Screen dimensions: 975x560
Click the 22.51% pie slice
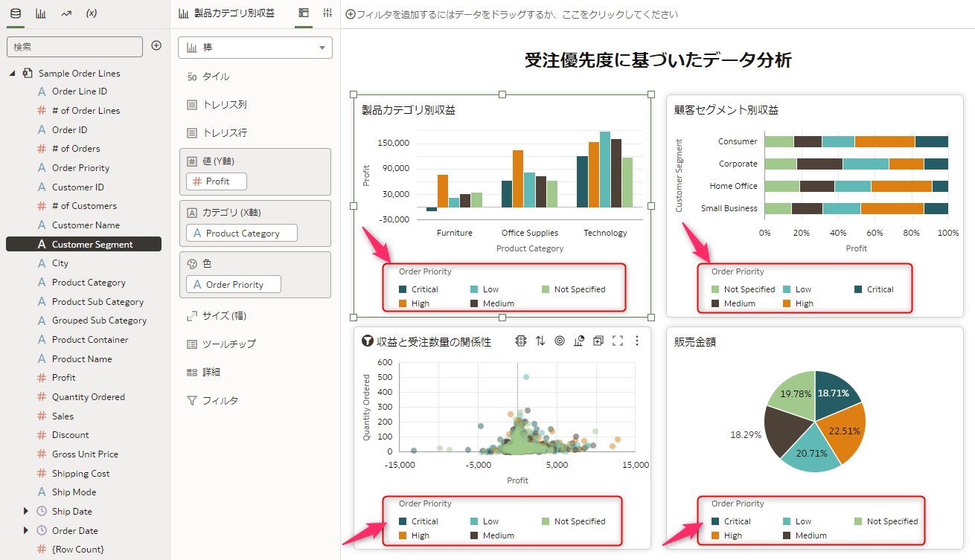point(843,431)
